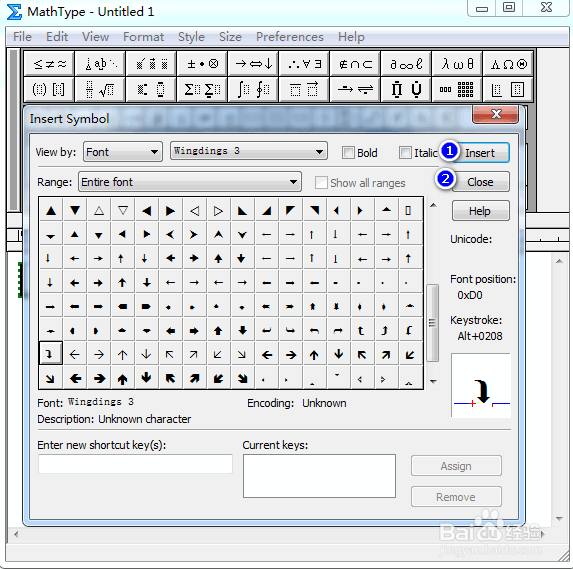Click the main window scroll left arrow

coord(16,534)
